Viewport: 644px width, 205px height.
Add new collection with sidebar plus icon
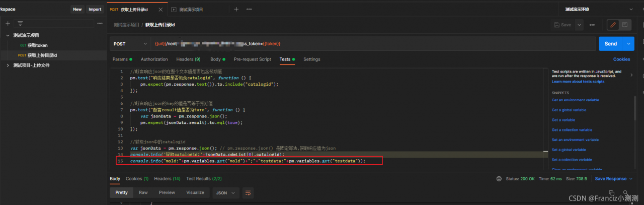[8, 23]
